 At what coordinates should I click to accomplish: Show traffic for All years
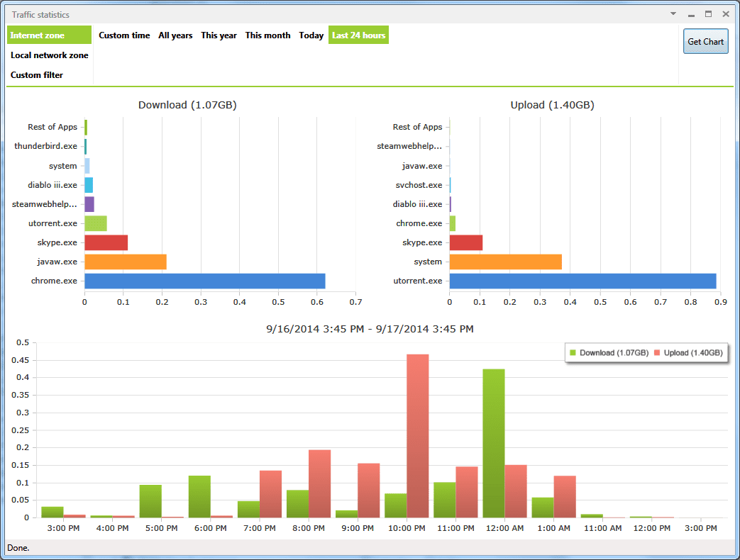coord(175,35)
